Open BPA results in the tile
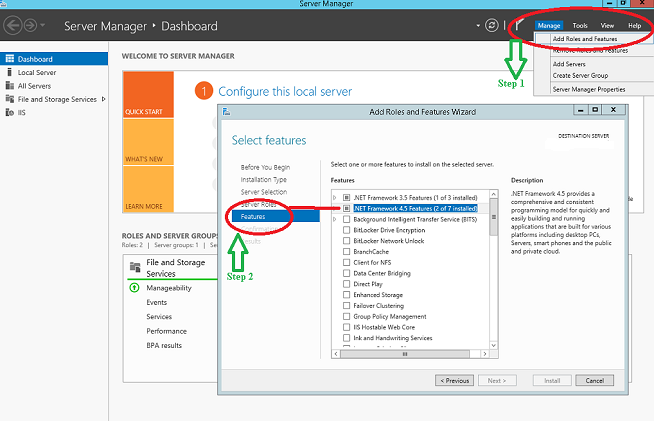Screen dimensions: 654x421 (164, 345)
